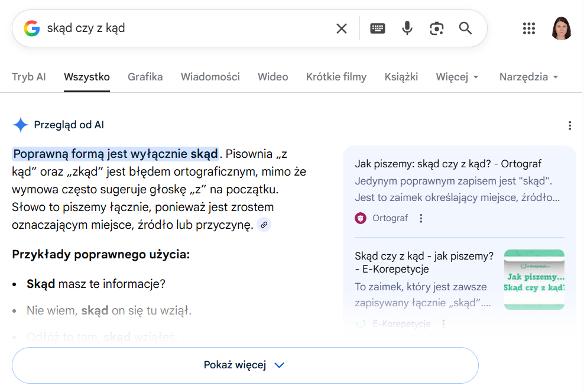Screen dimensions: 584x392
Task: Open Google Lens image search
Action: 436,28
